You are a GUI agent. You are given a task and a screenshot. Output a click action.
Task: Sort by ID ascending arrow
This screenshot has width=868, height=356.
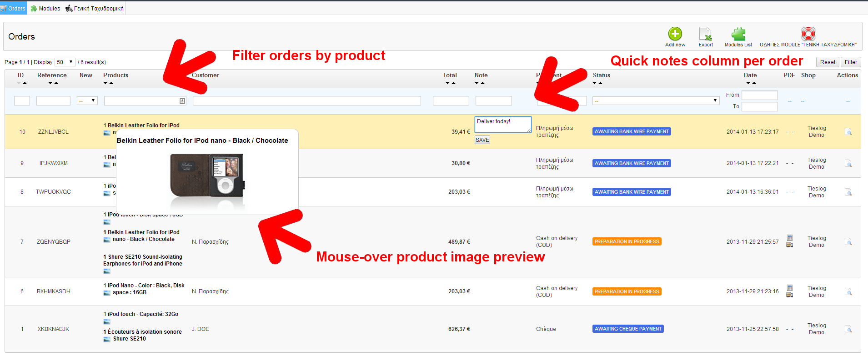coord(25,83)
